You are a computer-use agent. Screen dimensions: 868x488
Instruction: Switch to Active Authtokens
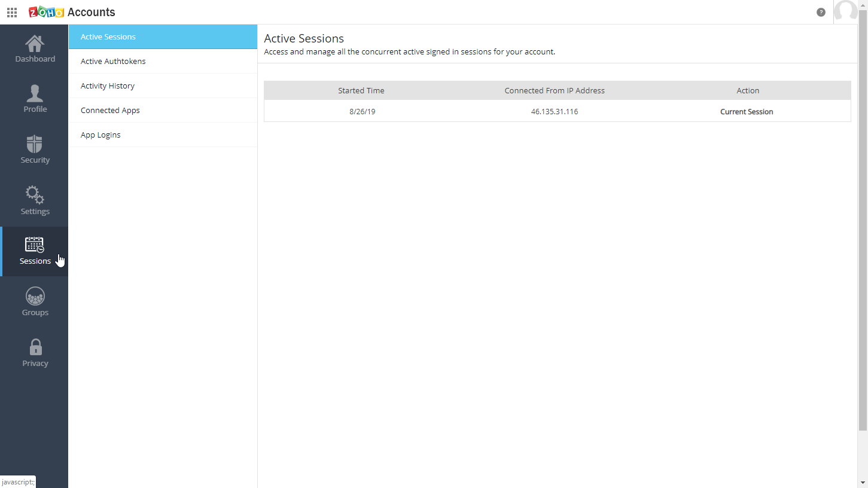[x=113, y=61]
